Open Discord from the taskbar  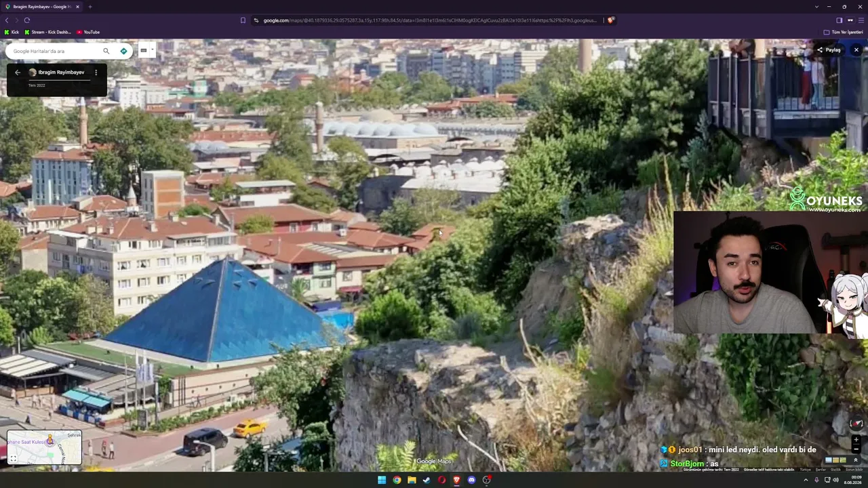pyautogui.click(x=471, y=480)
